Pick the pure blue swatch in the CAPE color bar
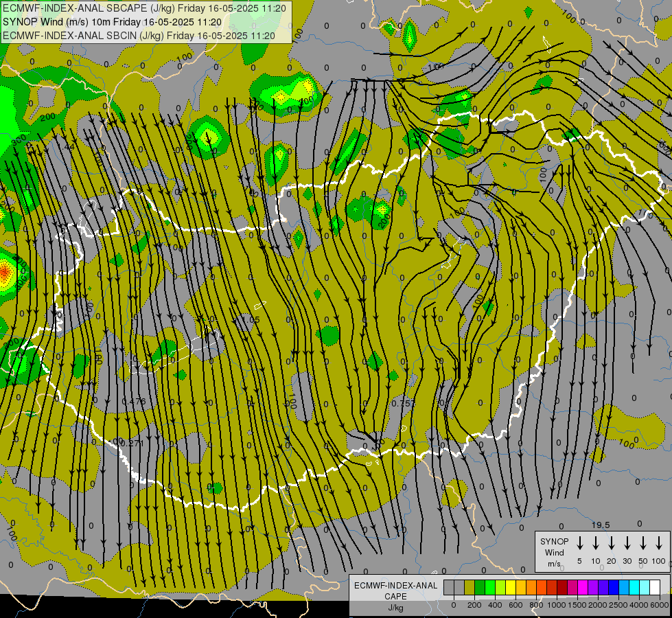Viewport: 672px width, 618px height. click(x=614, y=587)
